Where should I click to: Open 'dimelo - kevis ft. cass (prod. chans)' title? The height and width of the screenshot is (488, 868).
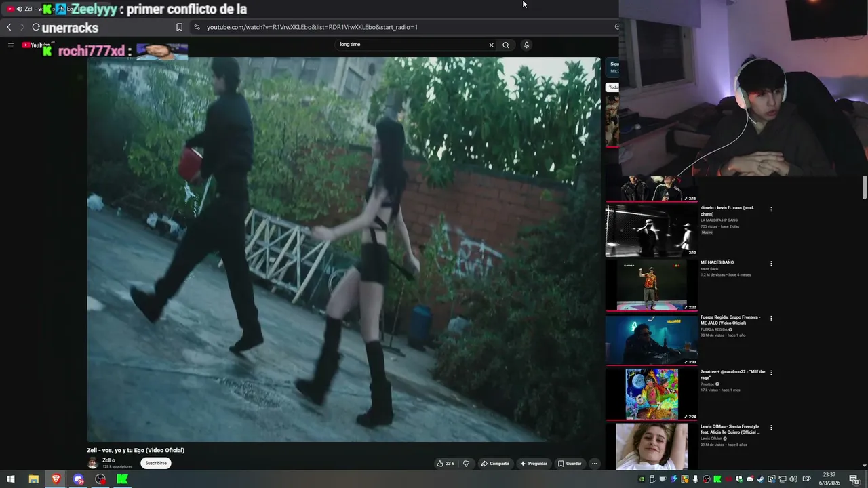727,211
